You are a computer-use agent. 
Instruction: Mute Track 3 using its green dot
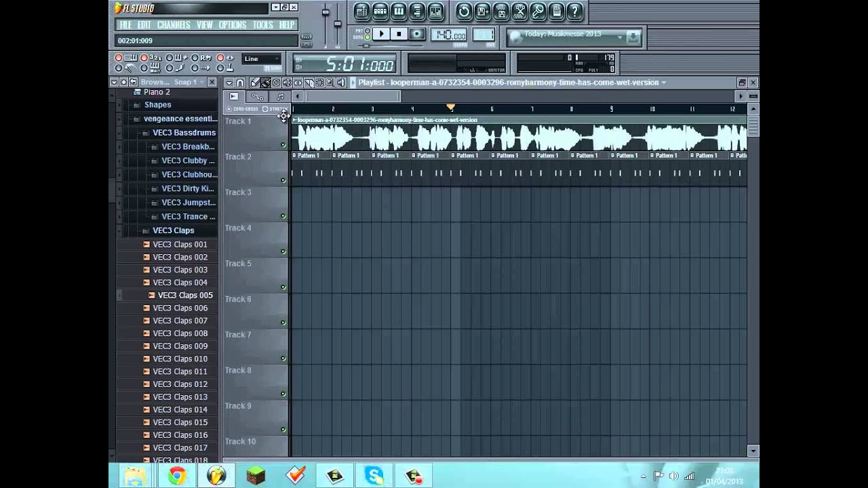click(x=283, y=216)
